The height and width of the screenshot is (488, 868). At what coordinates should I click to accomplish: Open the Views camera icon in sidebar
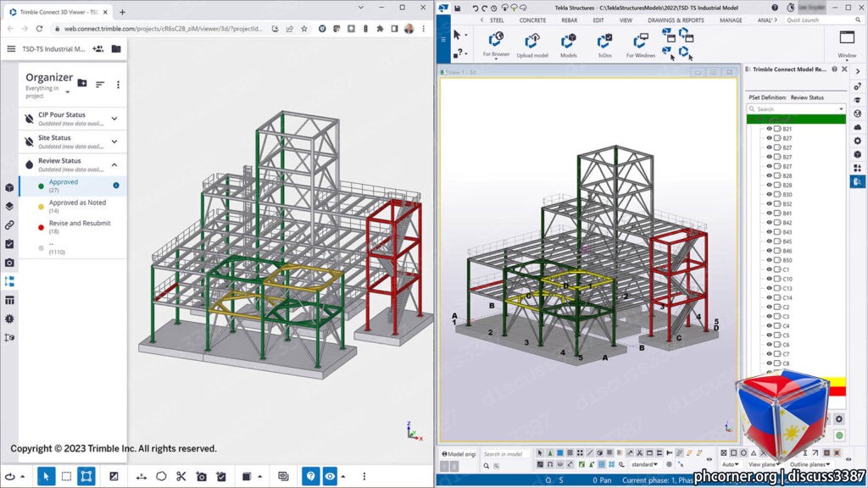tap(9, 263)
